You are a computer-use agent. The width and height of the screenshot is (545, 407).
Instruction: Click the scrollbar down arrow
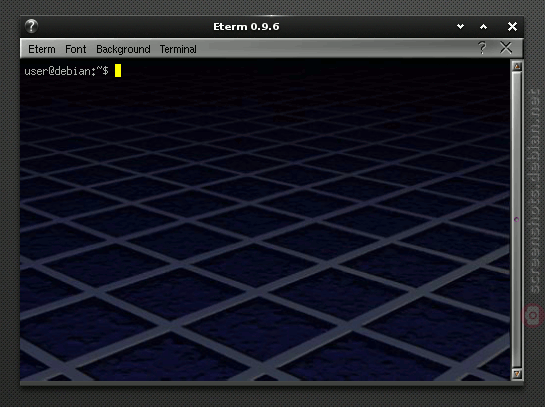point(517,374)
